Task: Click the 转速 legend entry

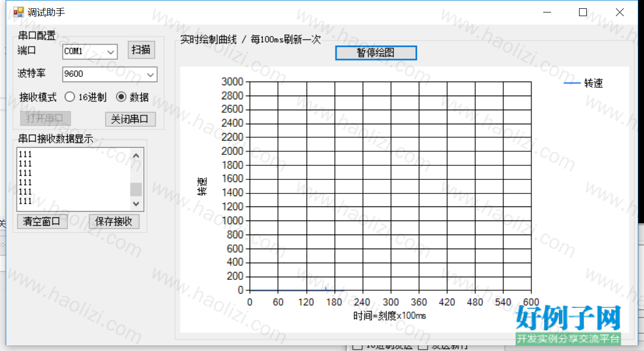Action: [x=584, y=83]
